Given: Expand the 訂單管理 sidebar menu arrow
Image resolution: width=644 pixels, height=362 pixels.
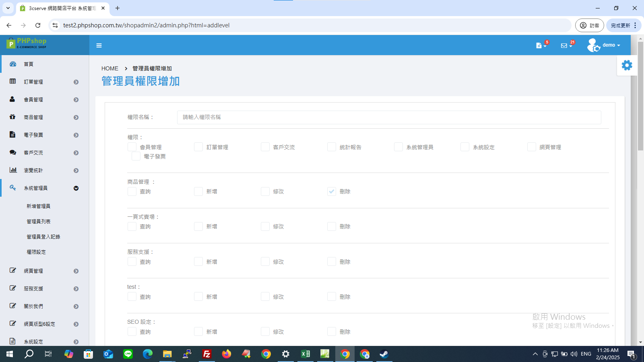Looking at the screenshot, I should (76, 82).
